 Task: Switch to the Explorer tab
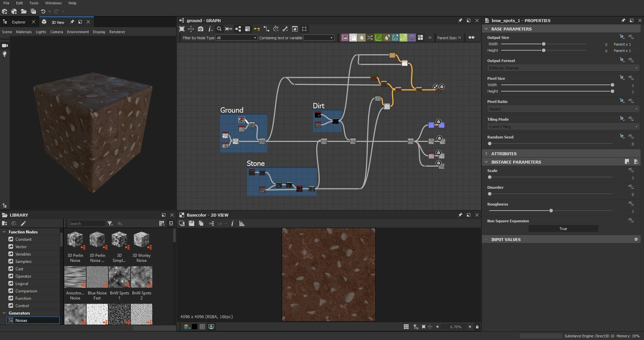(19, 22)
